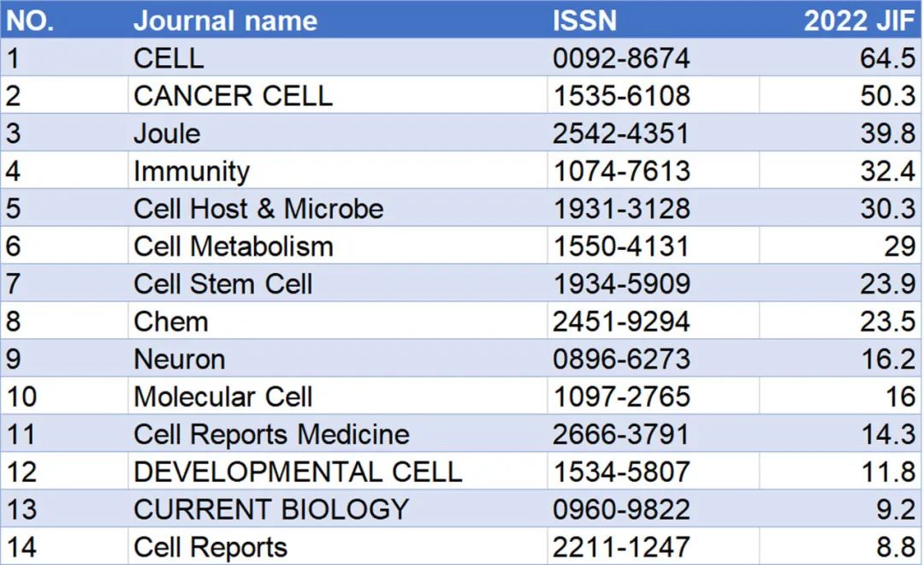
Task: Select the Cell Reports Medicine cell
Action: [337, 434]
